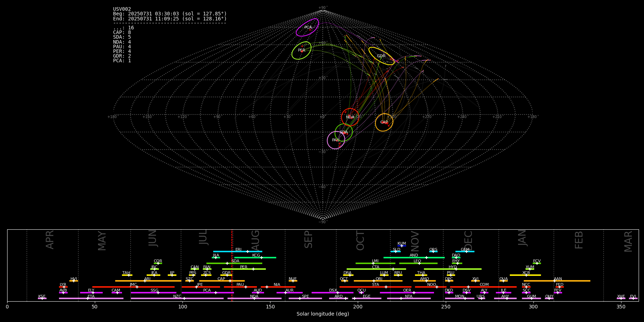Click the SPE shower bar in timeline
This screenshot has width=644, height=322.
point(305,298)
